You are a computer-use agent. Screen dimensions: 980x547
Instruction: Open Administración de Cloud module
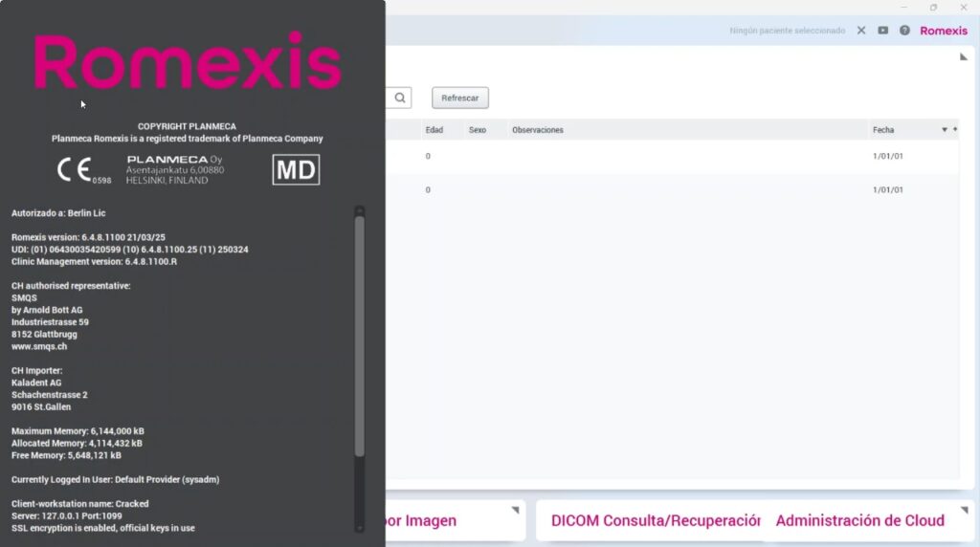[860, 521]
